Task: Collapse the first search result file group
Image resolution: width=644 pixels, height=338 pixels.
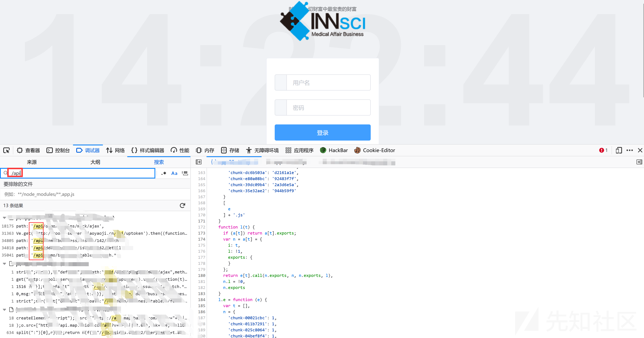Action: click(x=4, y=218)
